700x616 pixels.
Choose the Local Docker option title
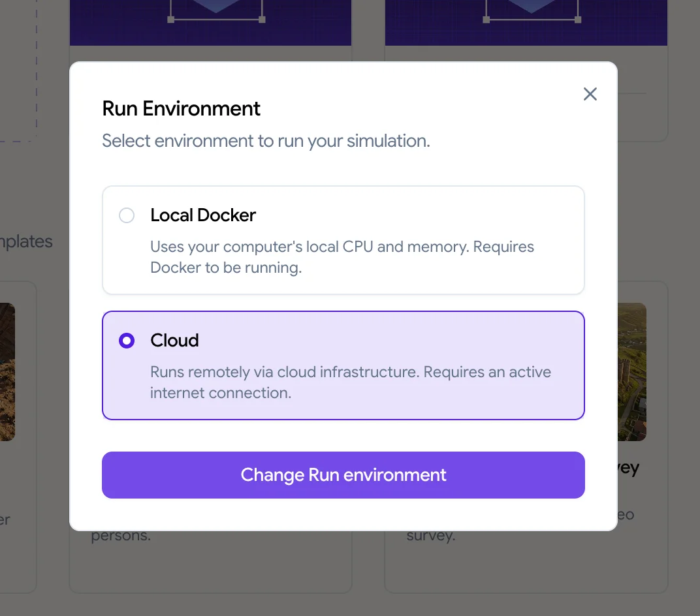203,215
